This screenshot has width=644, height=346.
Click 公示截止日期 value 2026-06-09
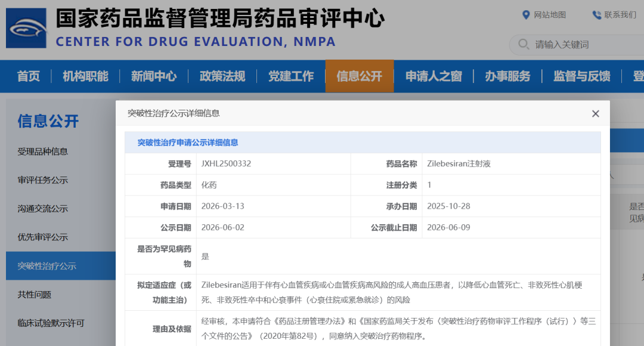pos(448,228)
